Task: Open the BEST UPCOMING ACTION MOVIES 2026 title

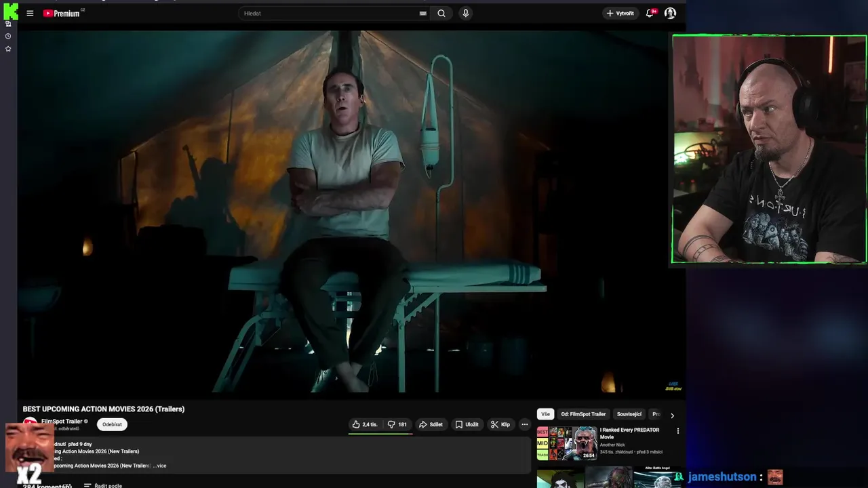Action: [x=104, y=409]
